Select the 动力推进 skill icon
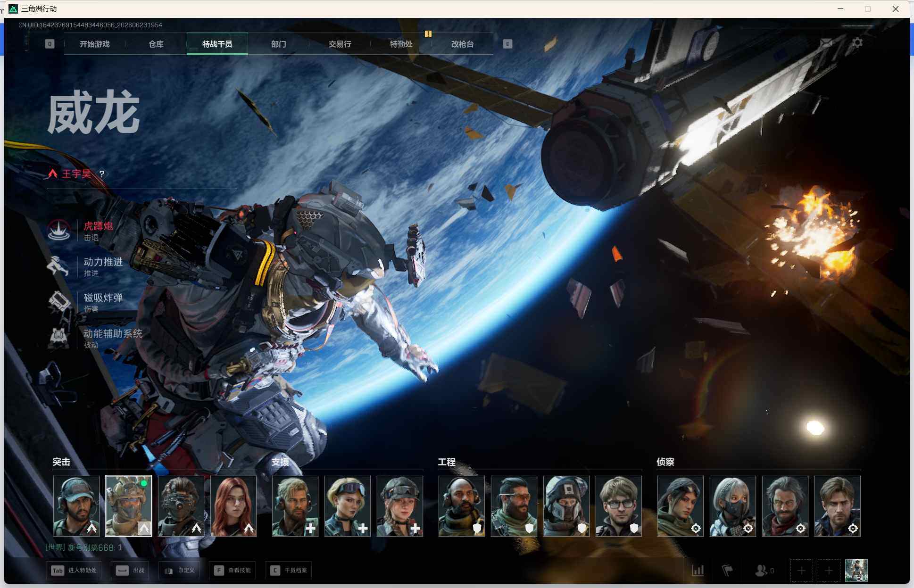 coord(59,266)
